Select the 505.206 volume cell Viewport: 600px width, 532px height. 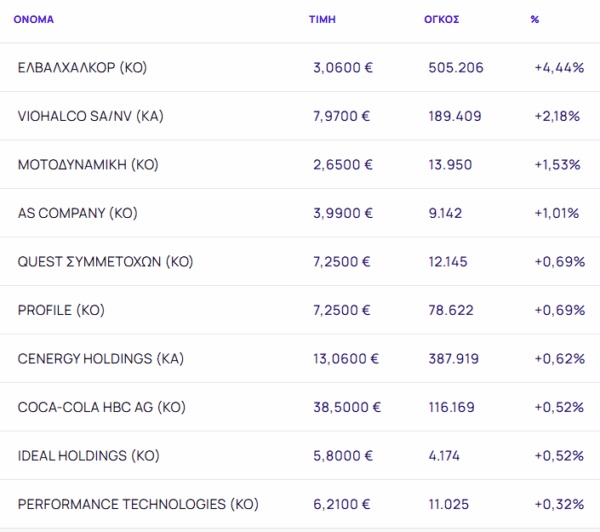(x=455, y=67)
